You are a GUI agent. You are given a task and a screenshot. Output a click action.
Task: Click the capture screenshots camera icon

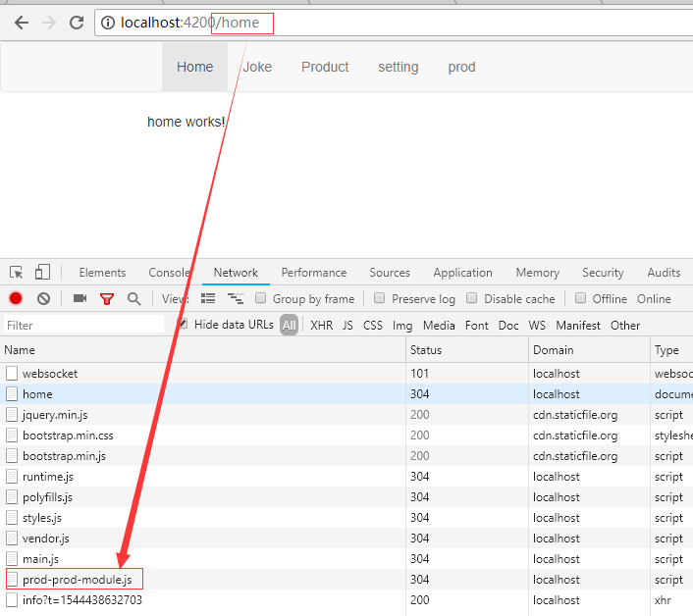(80, 299)
